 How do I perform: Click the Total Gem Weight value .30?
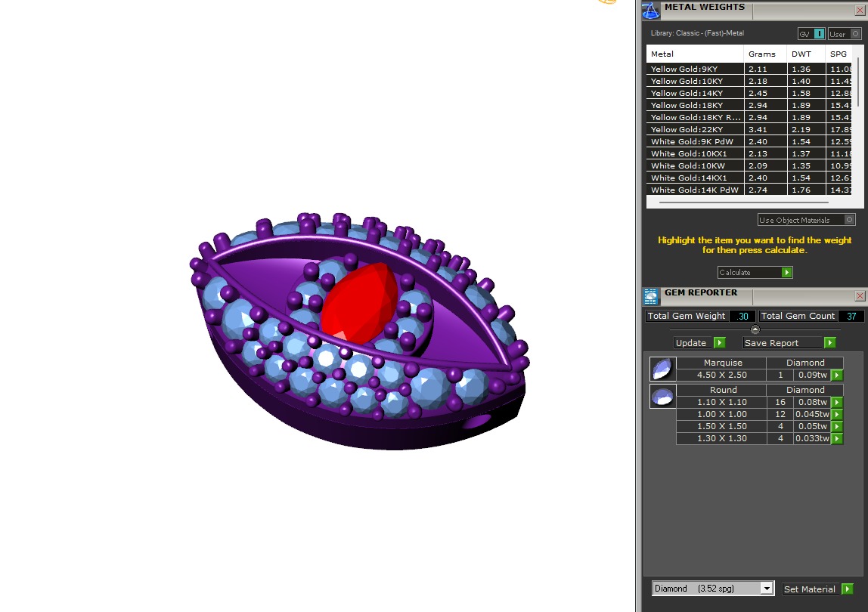742,316
